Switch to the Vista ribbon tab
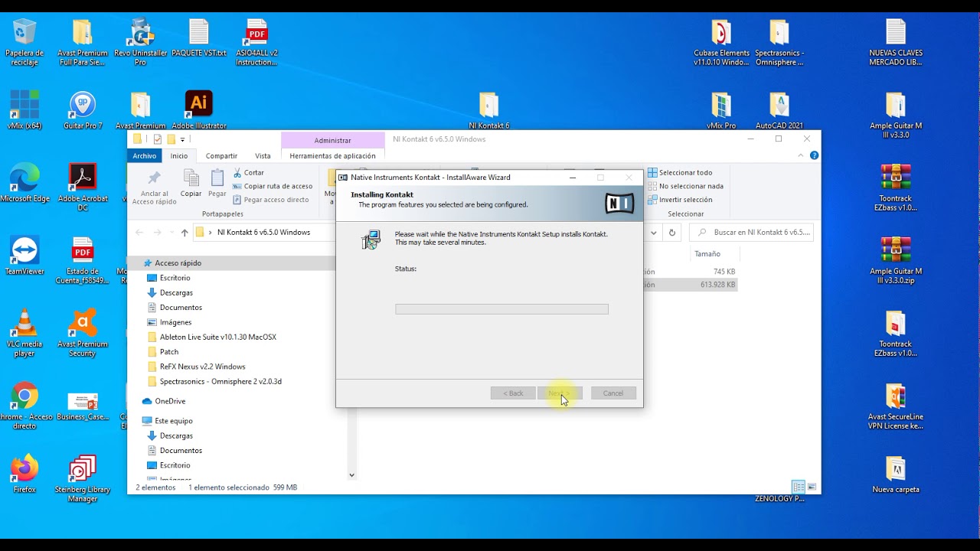 coord(263,155)
